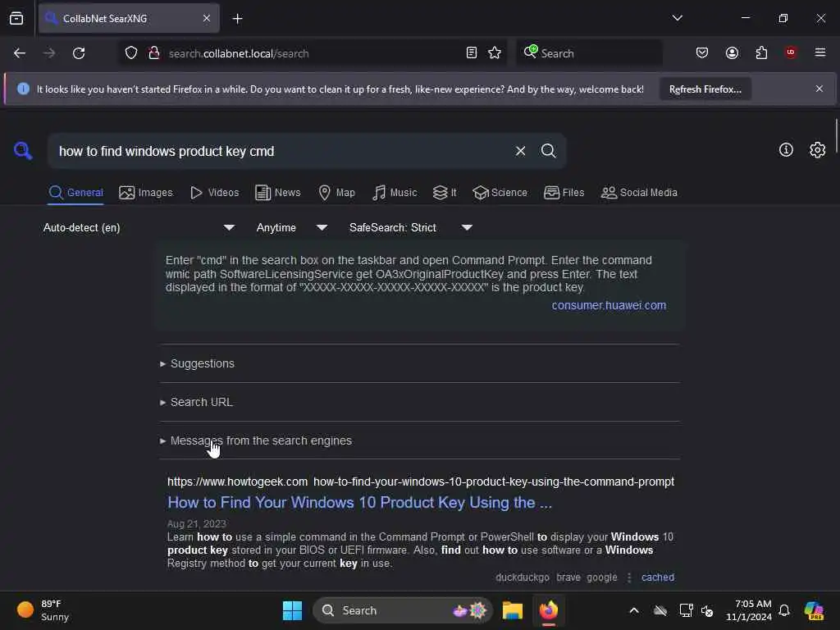Show hidden system tray icons
This screenshot has height=630, width=840.
click(x=634, y=610)
